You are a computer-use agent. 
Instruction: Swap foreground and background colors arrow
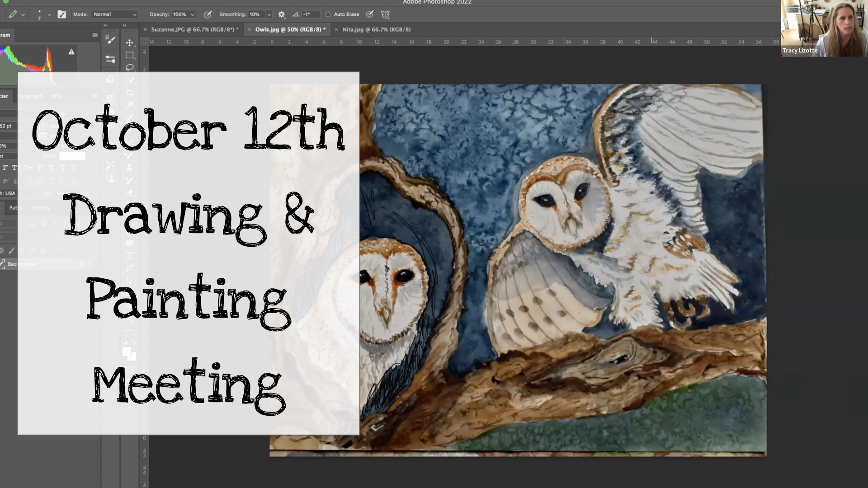(133, 342)
